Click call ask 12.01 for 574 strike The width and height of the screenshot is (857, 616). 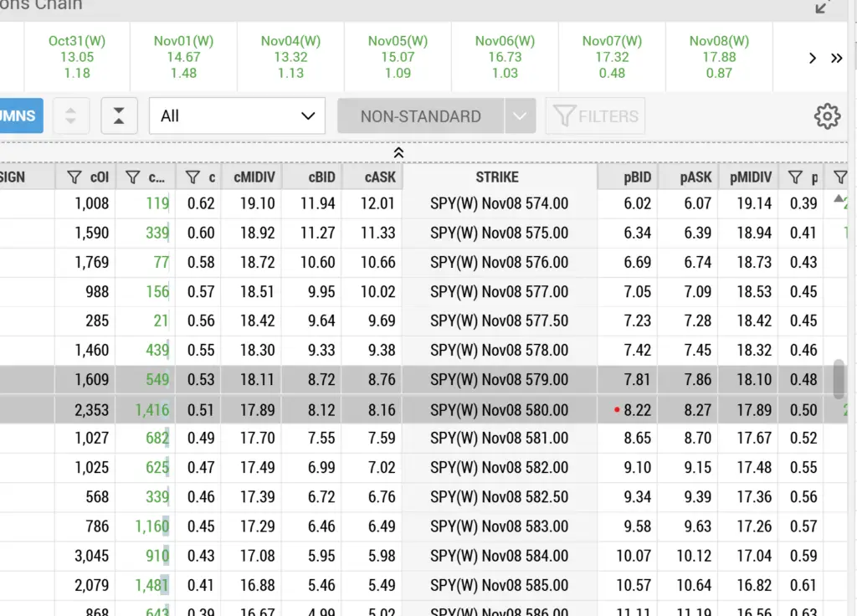coord(377,203)
